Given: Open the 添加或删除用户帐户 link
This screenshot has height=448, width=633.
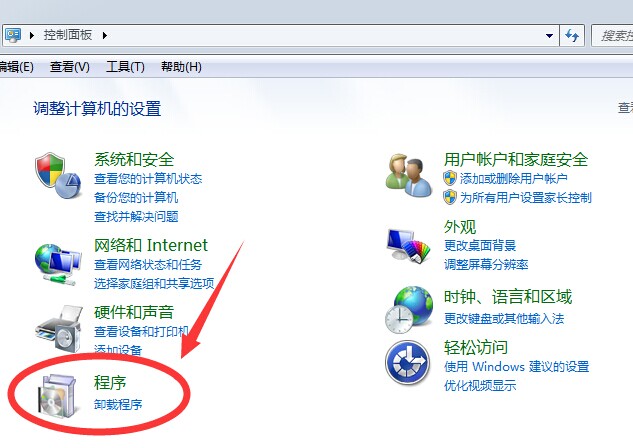Looking at the screenshot, I should pos(514,178).
